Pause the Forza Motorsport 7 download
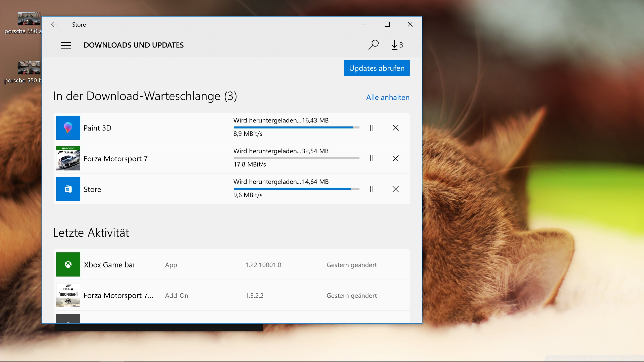The height and width of the screenshot is (362, 644). coord(371,158)
